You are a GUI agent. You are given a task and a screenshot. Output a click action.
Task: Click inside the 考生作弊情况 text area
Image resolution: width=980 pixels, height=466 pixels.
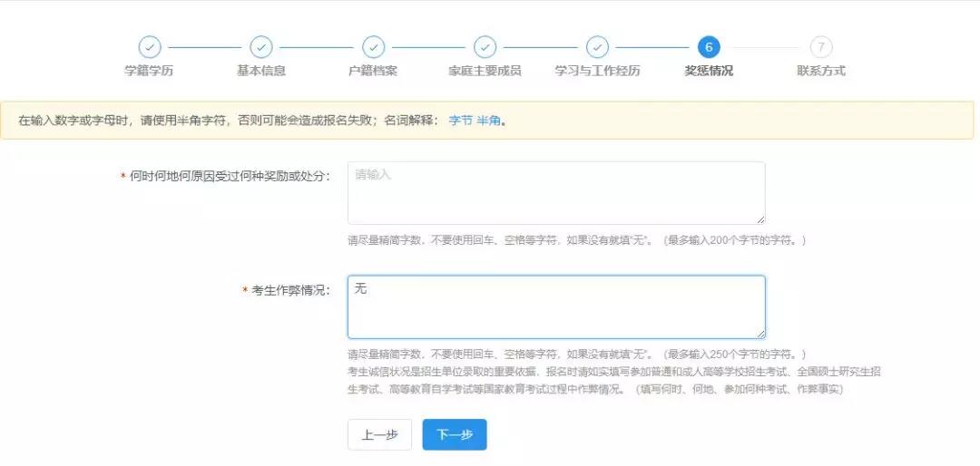tap(555, 307)
